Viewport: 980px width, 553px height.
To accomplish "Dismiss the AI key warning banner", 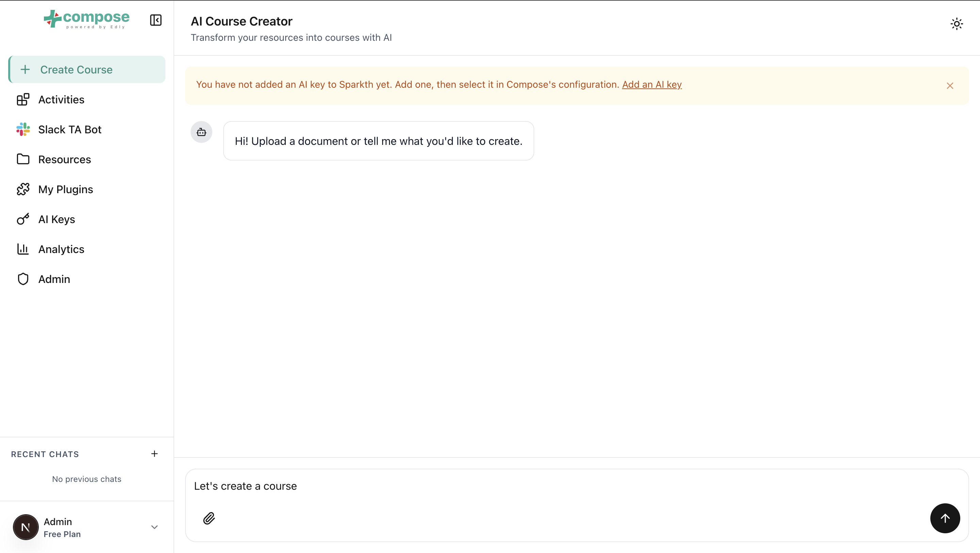I will coord(950,86).
